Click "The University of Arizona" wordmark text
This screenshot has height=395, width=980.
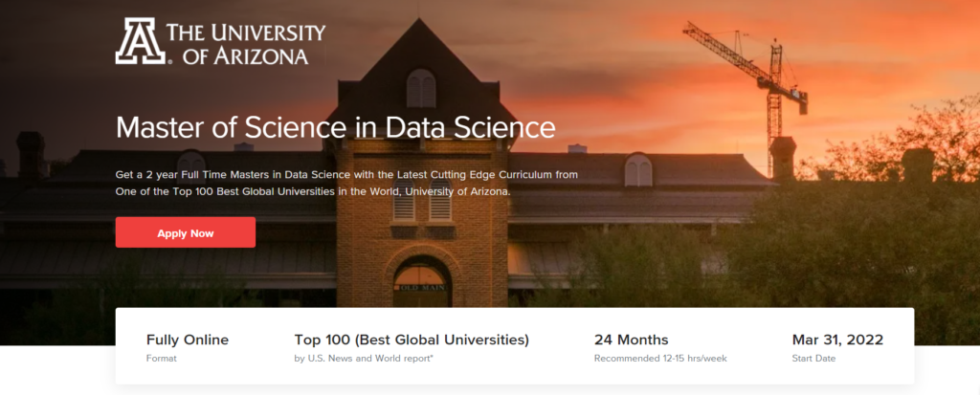coord(246,44)
